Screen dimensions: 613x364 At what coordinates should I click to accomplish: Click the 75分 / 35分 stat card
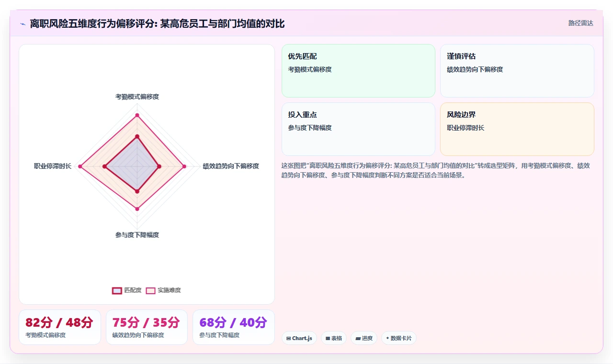tap(147, 327)
